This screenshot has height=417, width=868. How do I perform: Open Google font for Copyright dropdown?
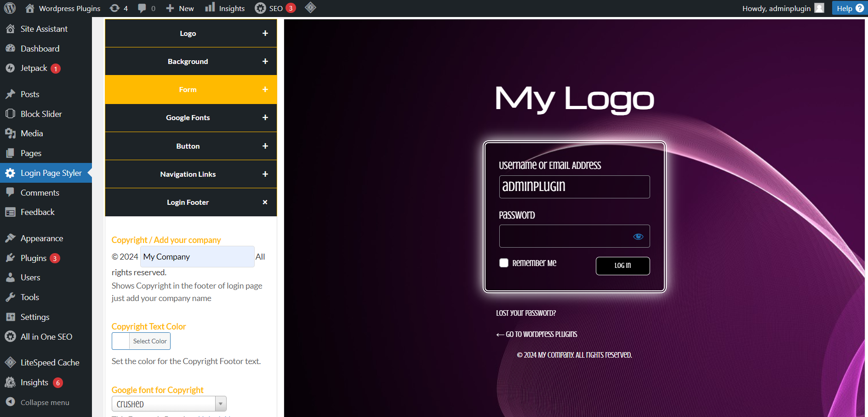point(169,404)
